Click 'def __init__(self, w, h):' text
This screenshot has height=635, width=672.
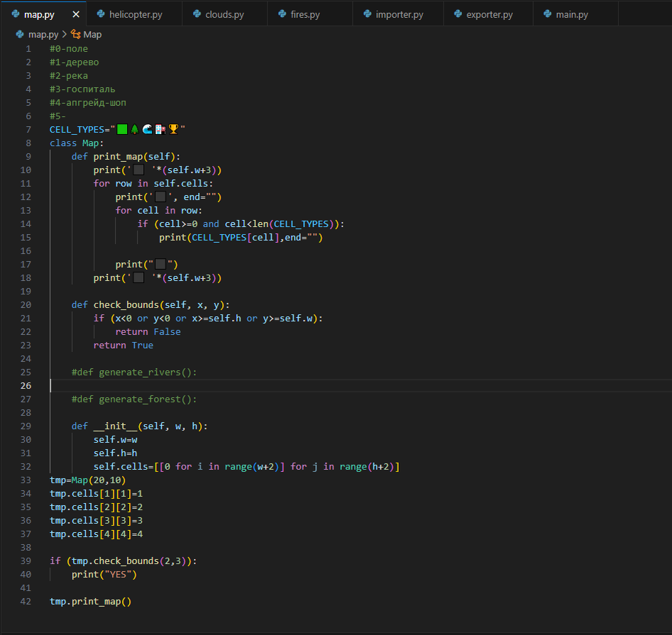pyautogui.click(x=139, y=426)
